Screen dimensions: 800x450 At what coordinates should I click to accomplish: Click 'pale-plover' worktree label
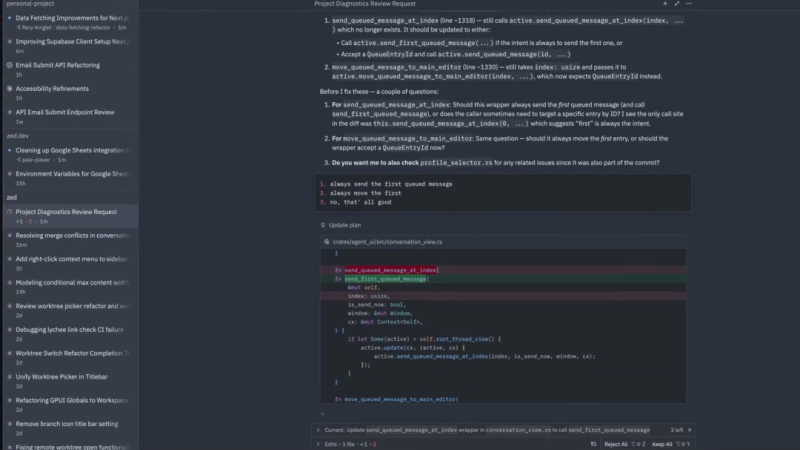[x=36, y=160]
